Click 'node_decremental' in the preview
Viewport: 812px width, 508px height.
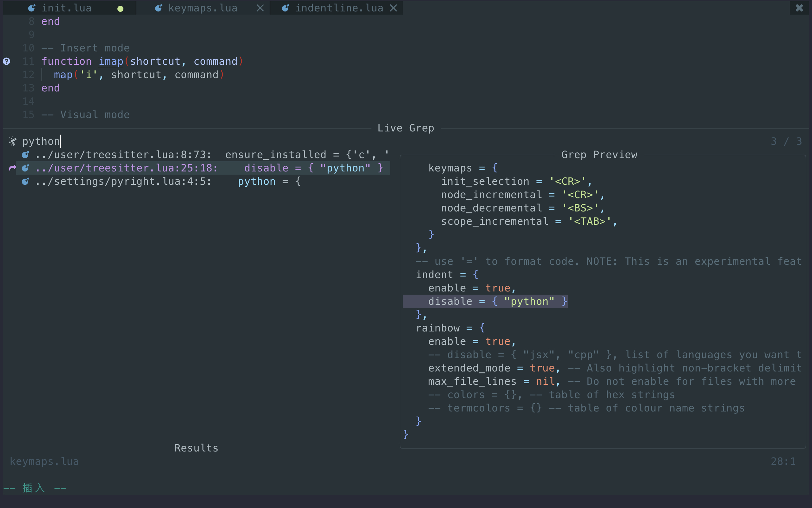tap(492, 208)
